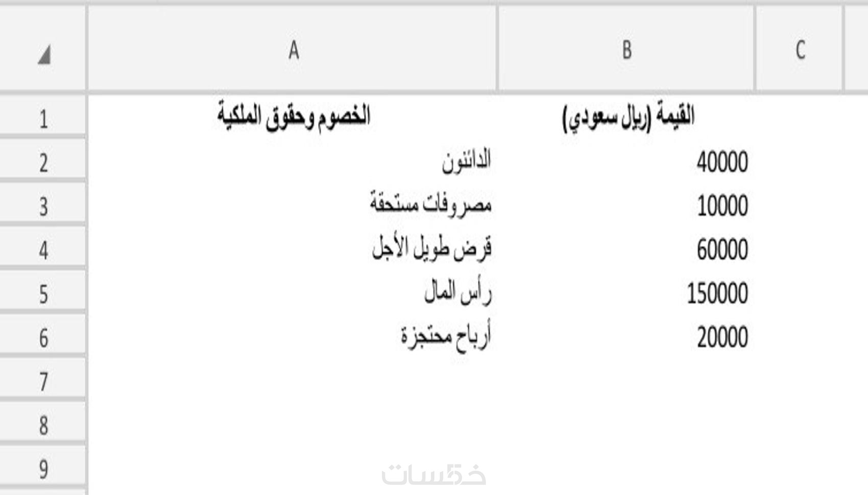The height and width of the screenshot is (495, 868).
Task: Select column B header
Action: pos(626,50)
